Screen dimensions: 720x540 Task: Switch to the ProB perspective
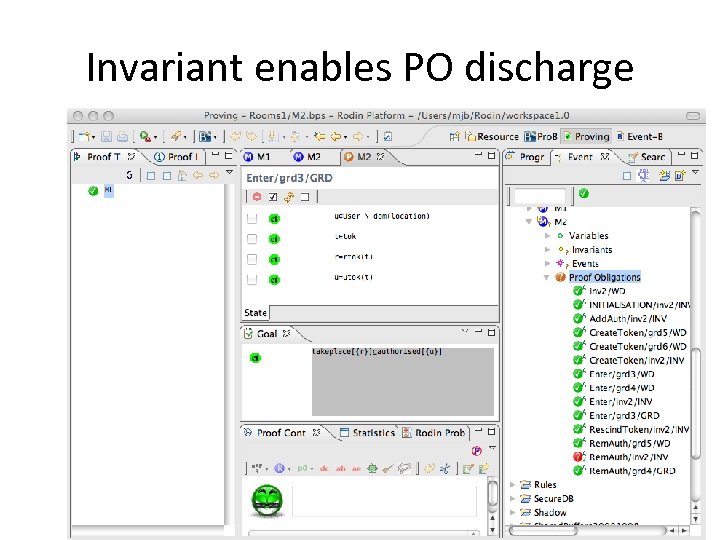(541, 137)
